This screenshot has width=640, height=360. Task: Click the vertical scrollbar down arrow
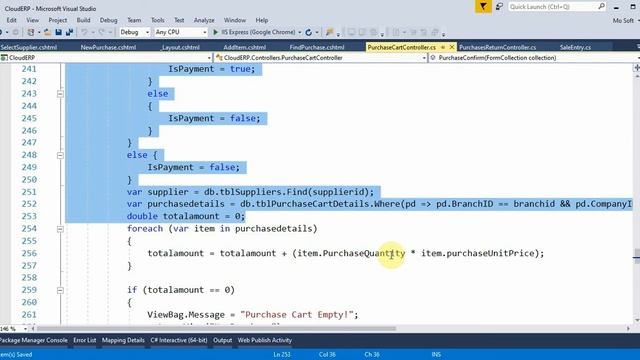(637, 320)
